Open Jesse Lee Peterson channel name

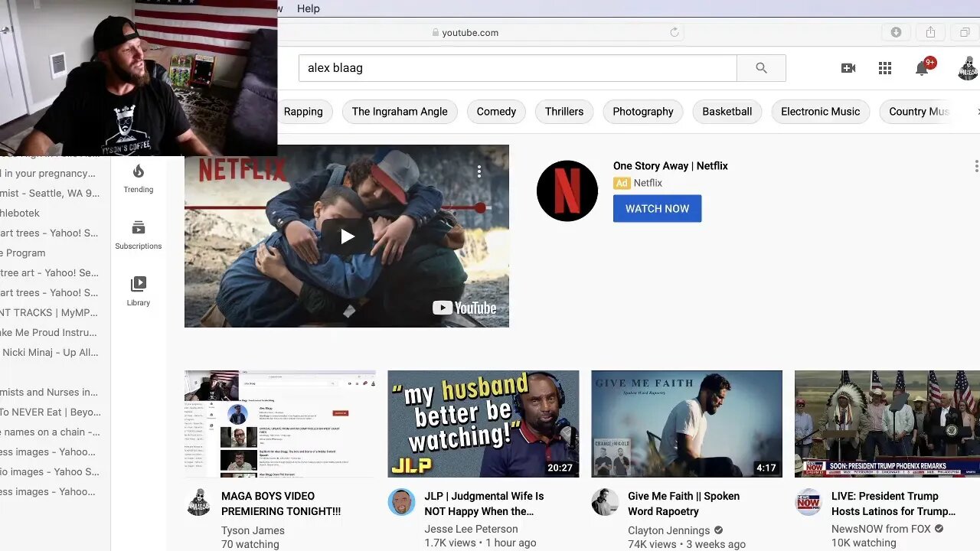[472, 529]
